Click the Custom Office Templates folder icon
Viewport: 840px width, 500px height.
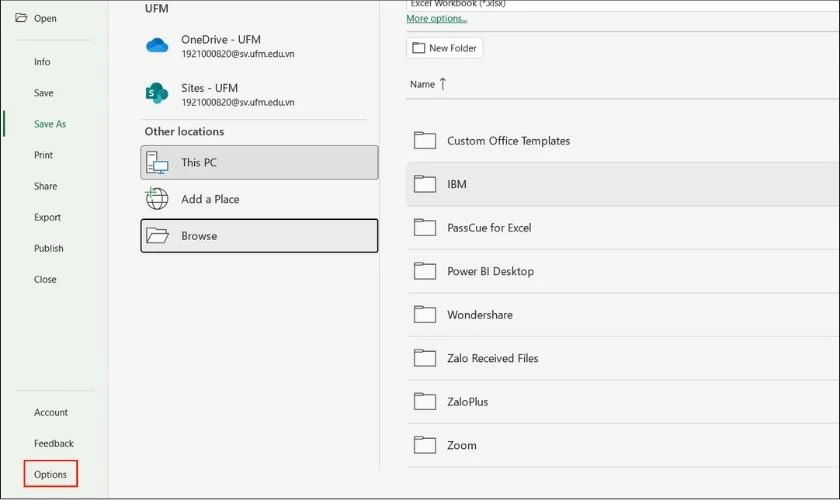click(x=425, y=140)
